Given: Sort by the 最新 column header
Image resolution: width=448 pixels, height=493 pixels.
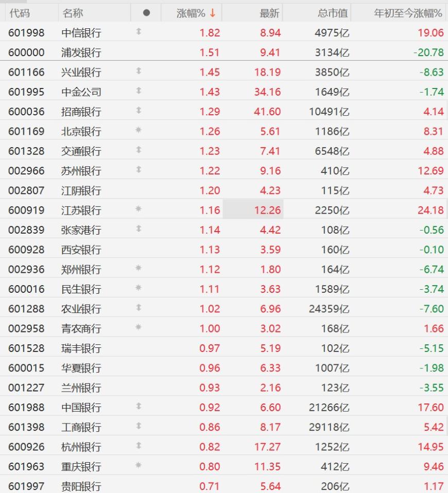Looking at the screenshot, I should point(269,13).
